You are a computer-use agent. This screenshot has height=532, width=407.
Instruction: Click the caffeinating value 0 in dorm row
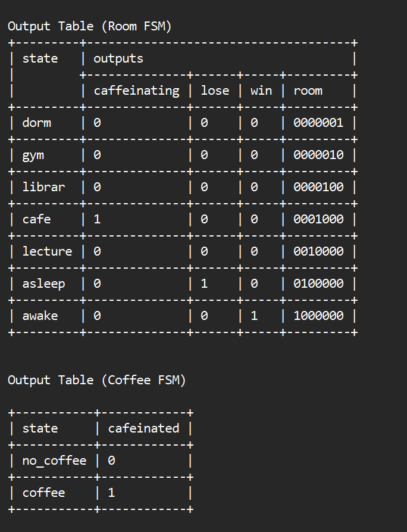[97, 123]
